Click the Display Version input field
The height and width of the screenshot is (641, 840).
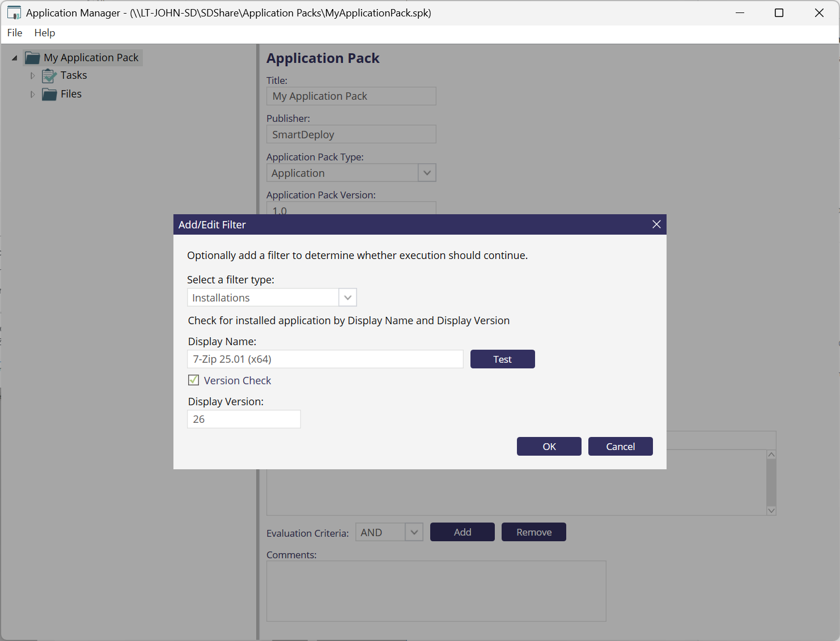[x=244, y=419]
